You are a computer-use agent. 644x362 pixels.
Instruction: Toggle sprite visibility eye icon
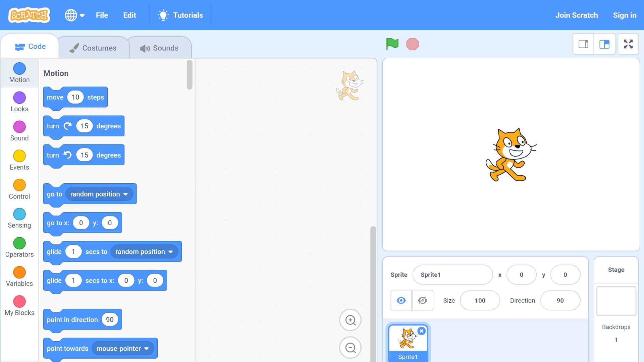401,300
